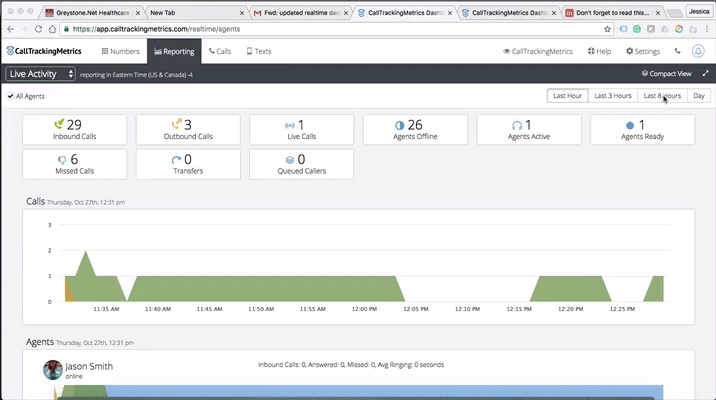Open notifications bell icon

pyautogui.click(x=698, y=51)
